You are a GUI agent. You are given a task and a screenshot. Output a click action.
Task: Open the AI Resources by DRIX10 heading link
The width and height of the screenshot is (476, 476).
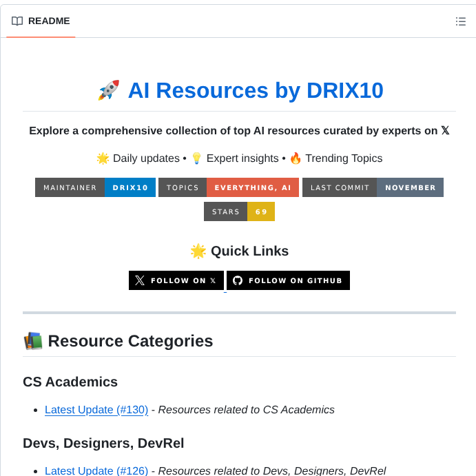coord(256,90)
